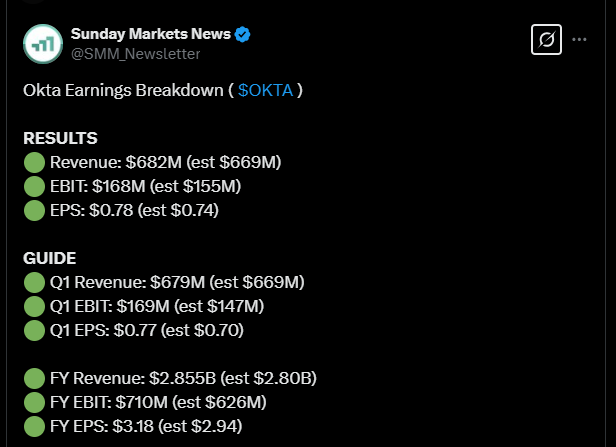Click the green circle beside EPS: $0.78
616x447 pixels.
tap(34, 210)
